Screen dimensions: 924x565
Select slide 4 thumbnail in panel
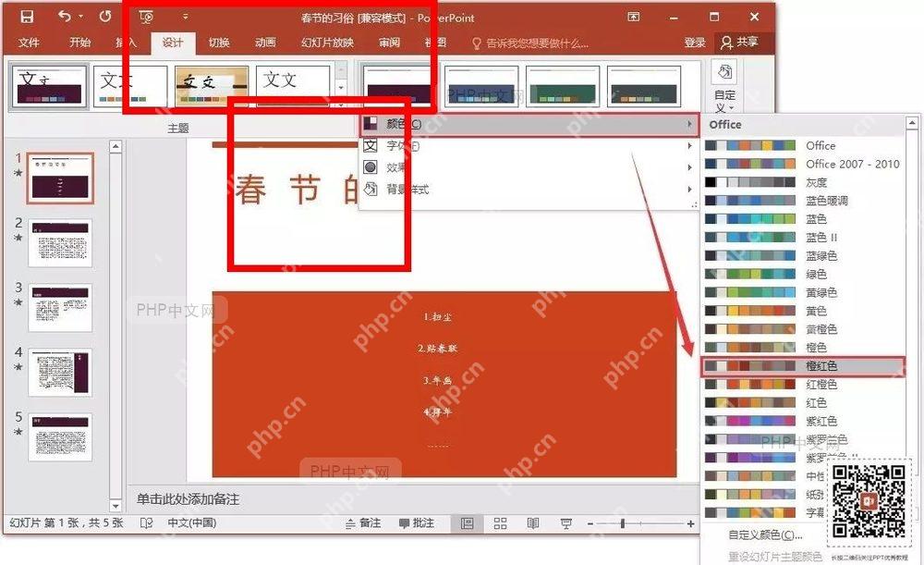[x=60, y=372]
